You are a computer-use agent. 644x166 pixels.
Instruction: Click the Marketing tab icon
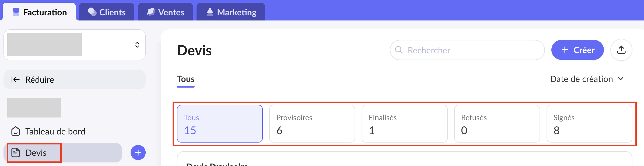click(x=210, y=12)
